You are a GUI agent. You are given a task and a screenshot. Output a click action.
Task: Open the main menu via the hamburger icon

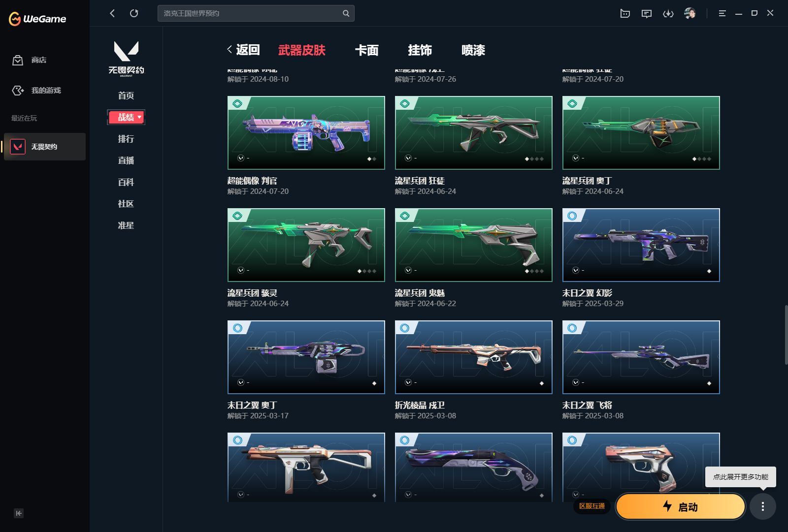click(x=722, y=13)
